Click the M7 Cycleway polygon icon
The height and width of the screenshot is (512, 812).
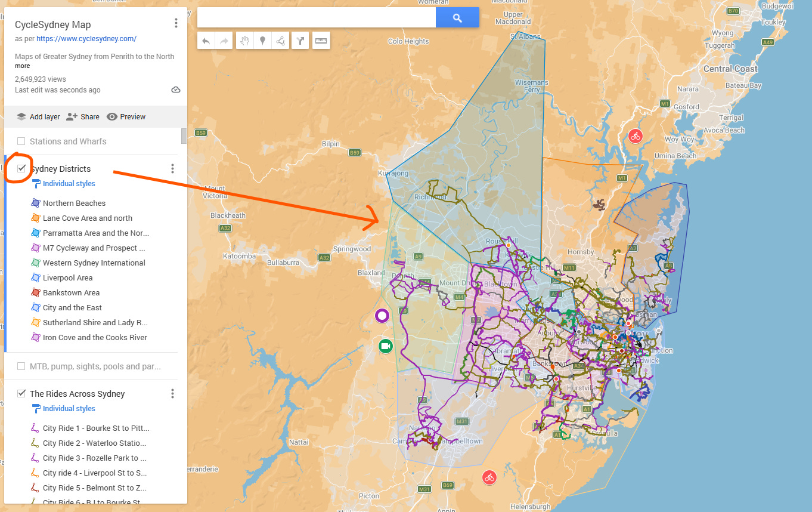tap(35, 248)
